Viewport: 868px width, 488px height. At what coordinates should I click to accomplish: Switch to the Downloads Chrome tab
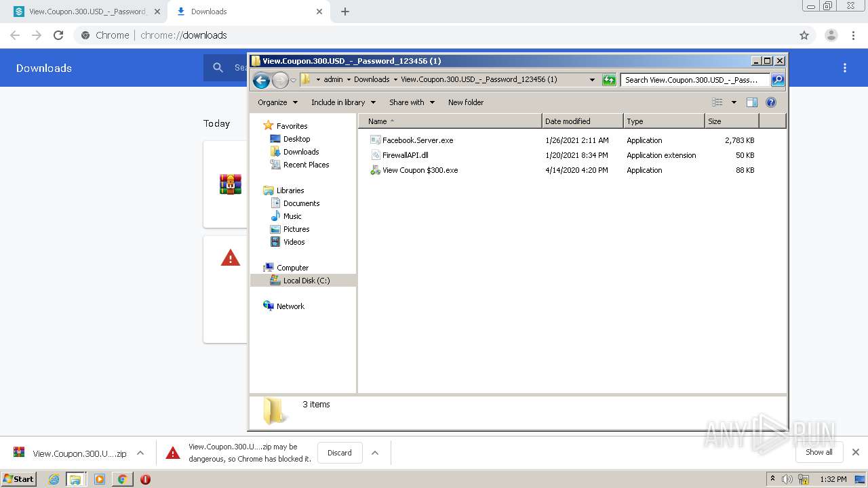pyautogui.click(x=248, y=12)
